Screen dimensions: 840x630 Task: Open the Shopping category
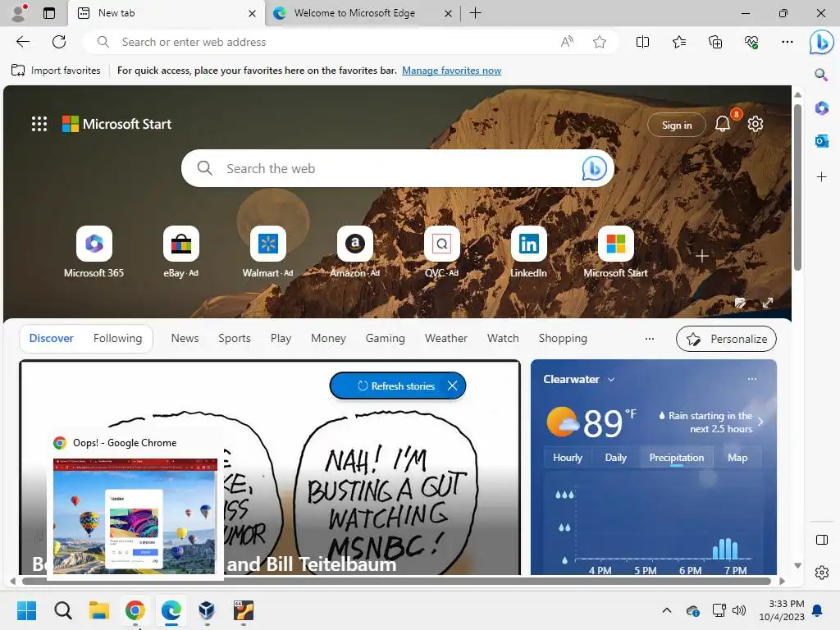tap(563, 339)
